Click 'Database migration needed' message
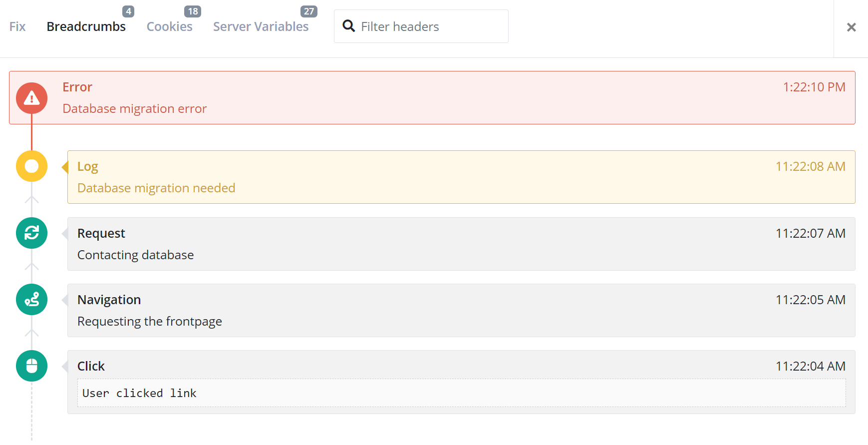The height and width of the screenshot is (445, 868). pos(156,188)
